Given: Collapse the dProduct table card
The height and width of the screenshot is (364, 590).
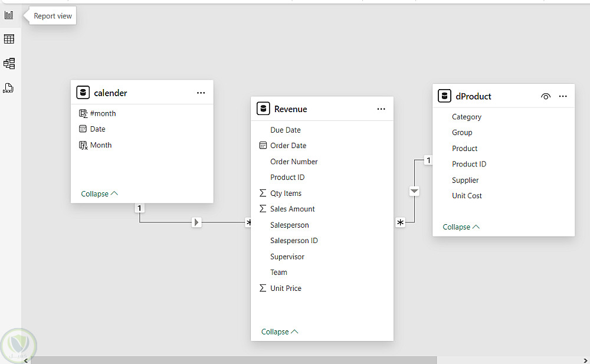Looking at the screenshot, I should click(461, 227).
